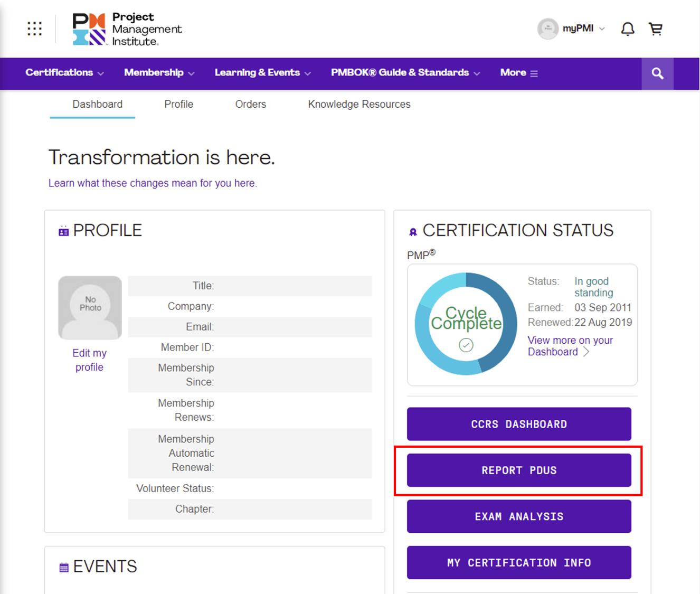This screenshot has height=594, width=700.
Task: Open the app grid launcher icon
Action: pyautogui.click(x=35, y=29)
